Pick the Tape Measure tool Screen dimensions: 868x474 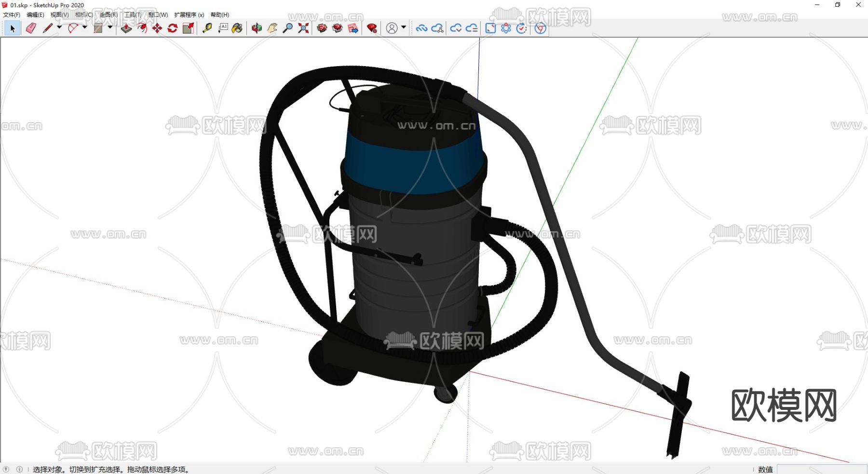coord(207,28)
